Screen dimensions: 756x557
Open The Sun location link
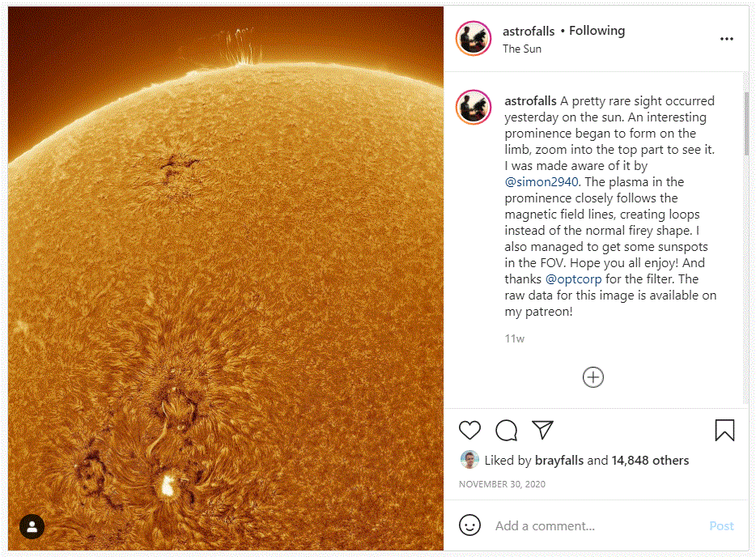pyautogui.click(x=522, y=49)
